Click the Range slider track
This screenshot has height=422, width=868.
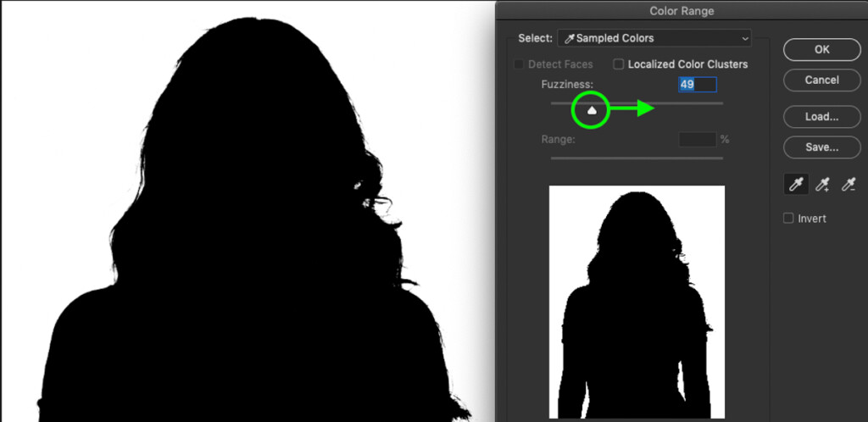637,158
